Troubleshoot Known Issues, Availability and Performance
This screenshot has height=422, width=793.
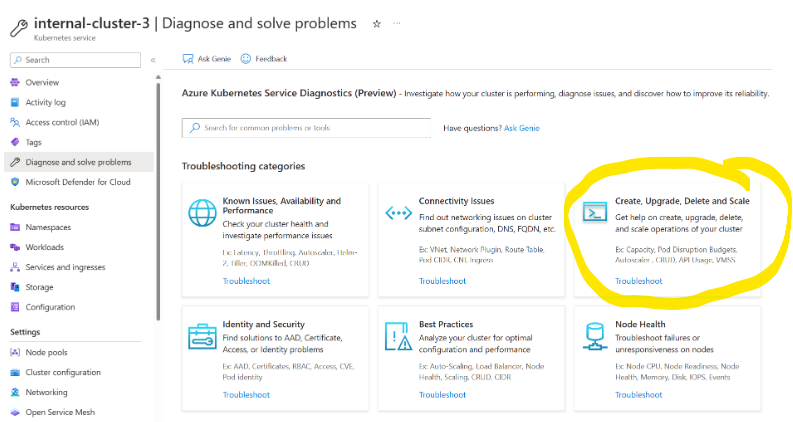point(246,281)
